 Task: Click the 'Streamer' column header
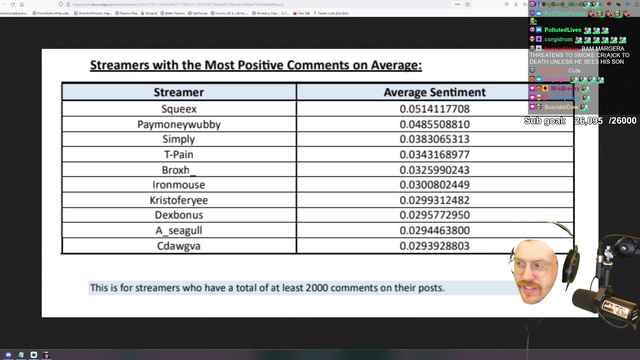coord(179,92)
